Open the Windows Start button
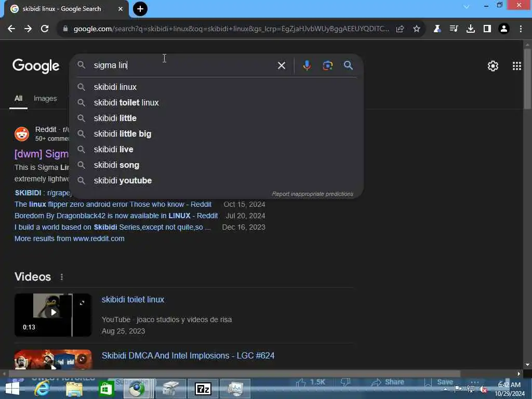Image resolution: width=532 pixels, height=399 pixels. (x=12, y=389)
